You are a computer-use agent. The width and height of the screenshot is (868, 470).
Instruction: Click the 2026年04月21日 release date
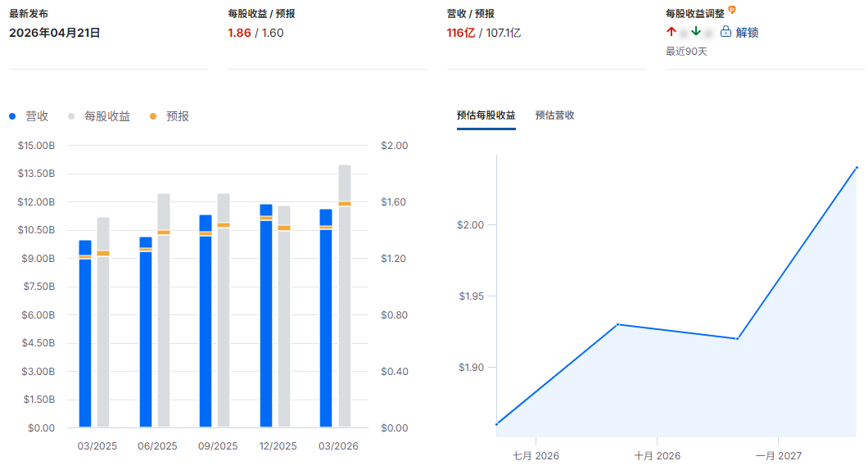coord(55,33)
